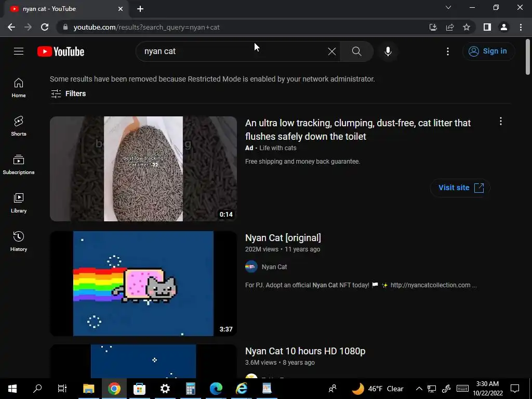Go back with the browser back arrow
Viewport: 532px width, 399px height.
tap(11, 27)
